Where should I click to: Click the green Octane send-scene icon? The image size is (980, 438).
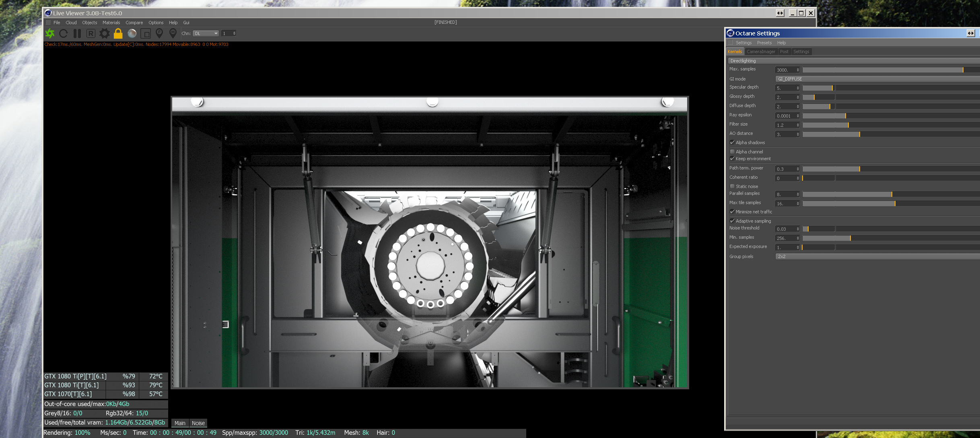coord(50,33)
